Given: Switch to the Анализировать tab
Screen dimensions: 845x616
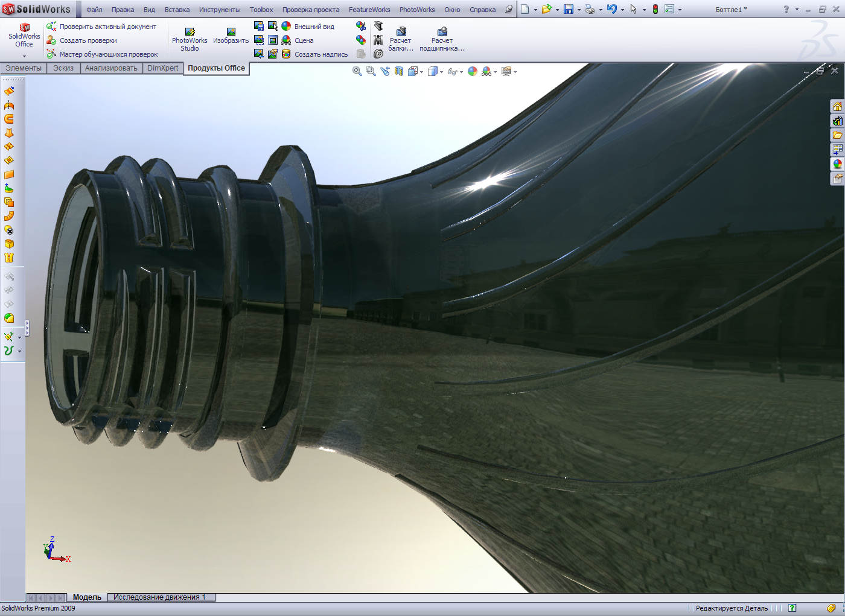Looking at the screenshot, I should click(x=111, y=68).
